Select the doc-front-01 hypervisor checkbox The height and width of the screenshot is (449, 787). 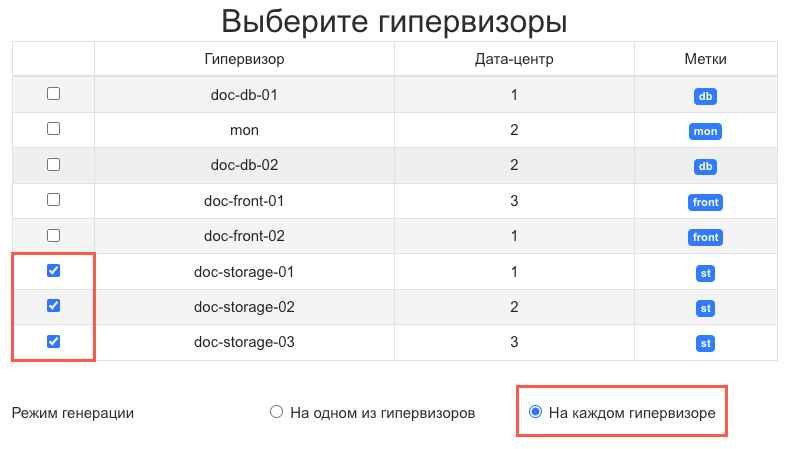[x=54, y=200]
